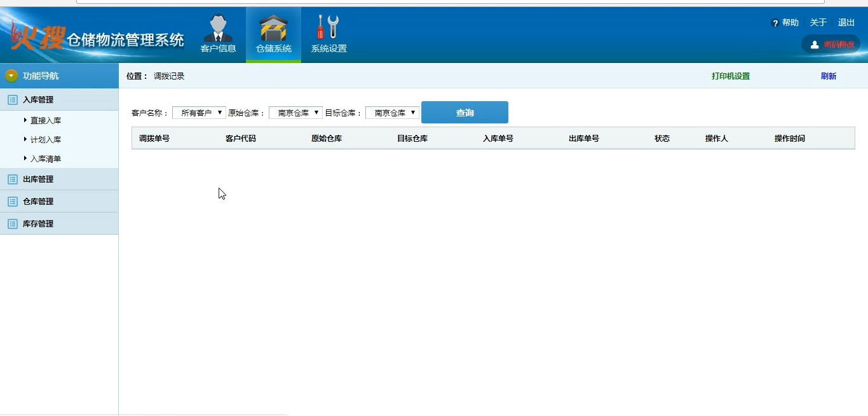Click the 帮助 help question icon
Screen dimensions: 868x416
(775, 23)
